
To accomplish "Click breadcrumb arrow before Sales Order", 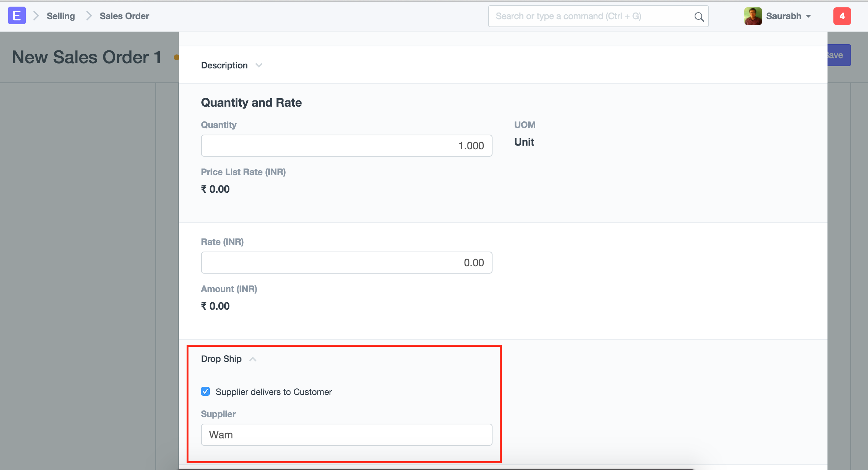I will 89,16.
